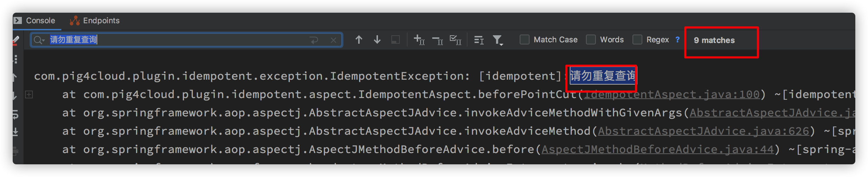This screenshot has height=177, width=868.
Task: Unselect the current occurrence
Action: [x=438, y=41]
